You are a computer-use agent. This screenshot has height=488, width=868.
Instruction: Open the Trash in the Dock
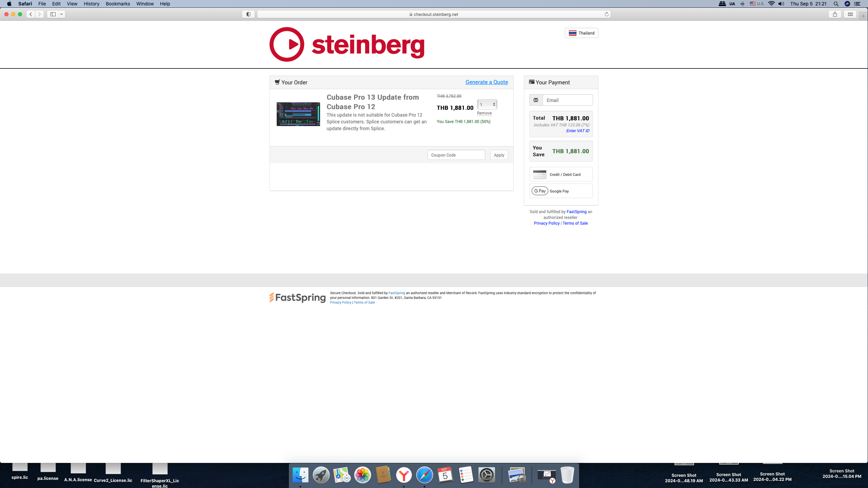coord(567,475)
